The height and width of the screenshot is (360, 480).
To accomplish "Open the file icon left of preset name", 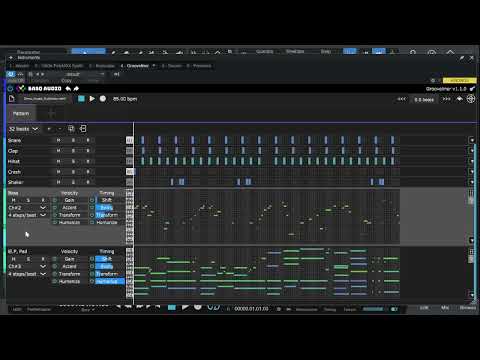I will pos(12,99).
